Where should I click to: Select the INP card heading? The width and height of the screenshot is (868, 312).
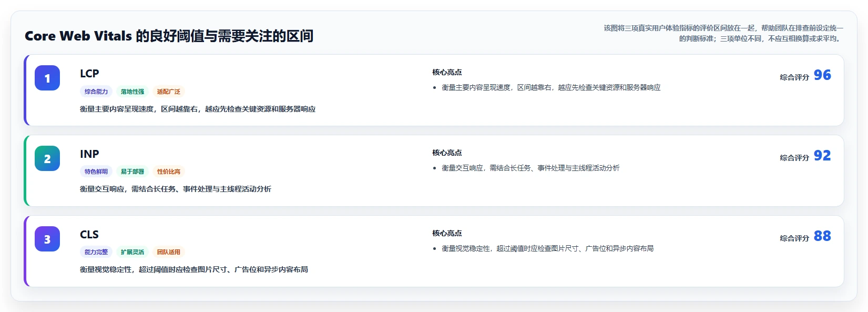pyautogui.click(x=89, y=154)
